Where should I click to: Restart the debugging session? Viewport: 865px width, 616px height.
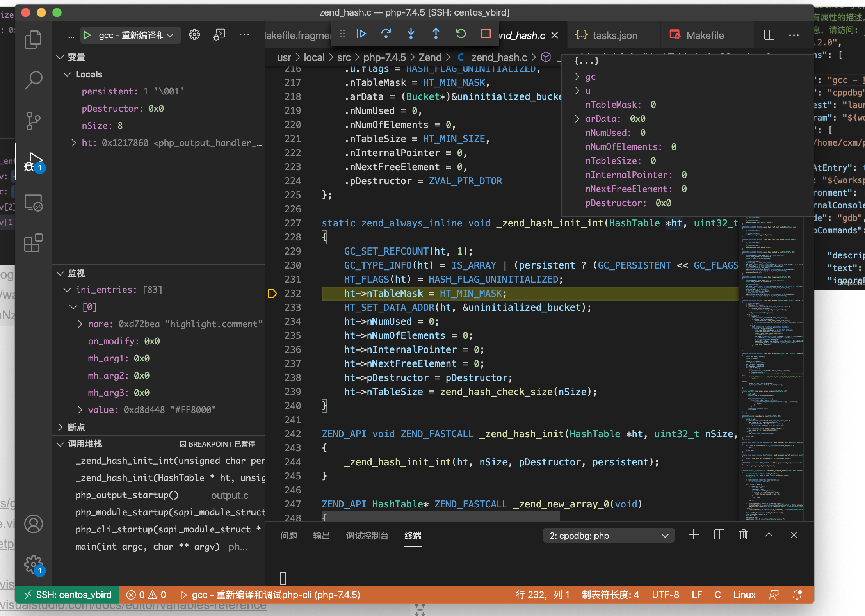click(461, 34)
